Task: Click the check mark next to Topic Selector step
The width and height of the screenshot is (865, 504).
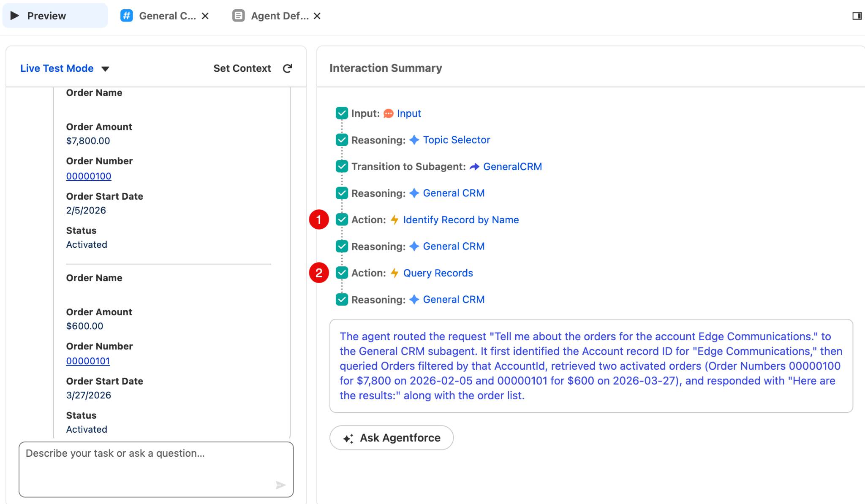Action: point(342,140)
